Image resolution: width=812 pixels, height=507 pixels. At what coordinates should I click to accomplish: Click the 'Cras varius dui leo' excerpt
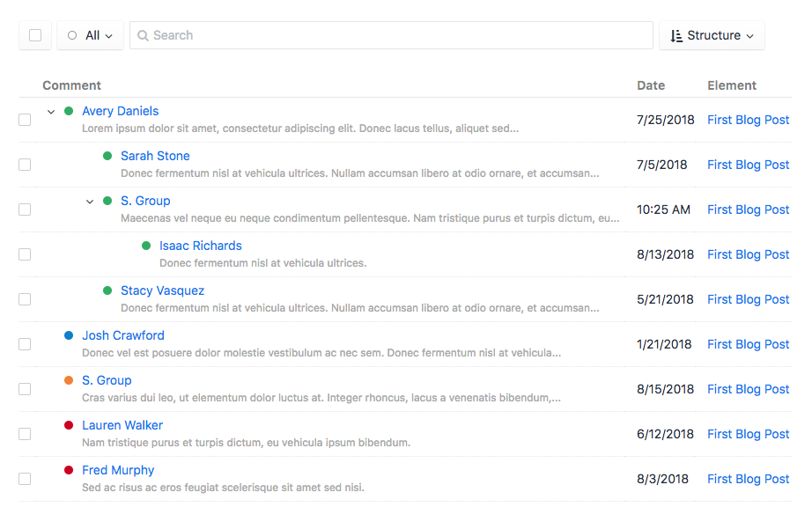(x=321, y=398)
